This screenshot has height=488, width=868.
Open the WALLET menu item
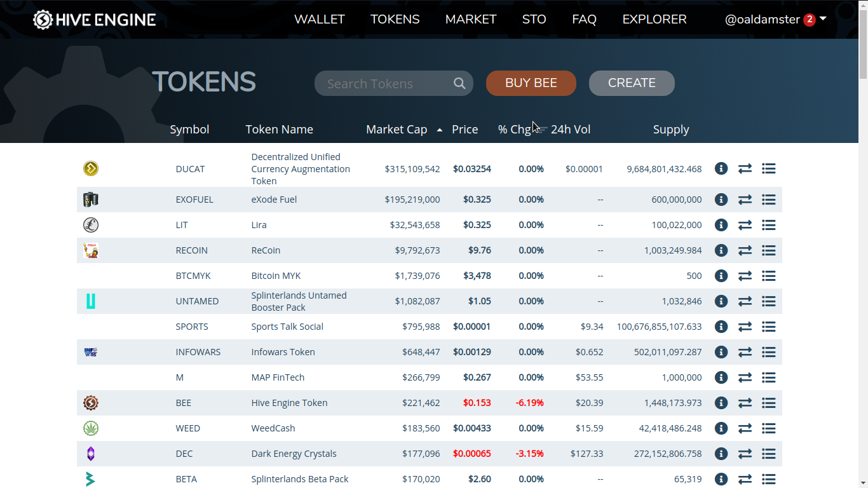pyautogui.click(x=320, y=19)
